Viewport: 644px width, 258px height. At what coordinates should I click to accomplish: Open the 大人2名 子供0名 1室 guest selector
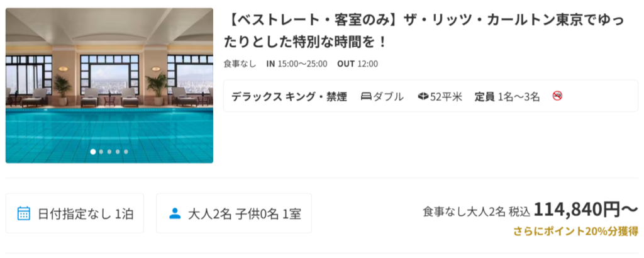coord(234,213)
